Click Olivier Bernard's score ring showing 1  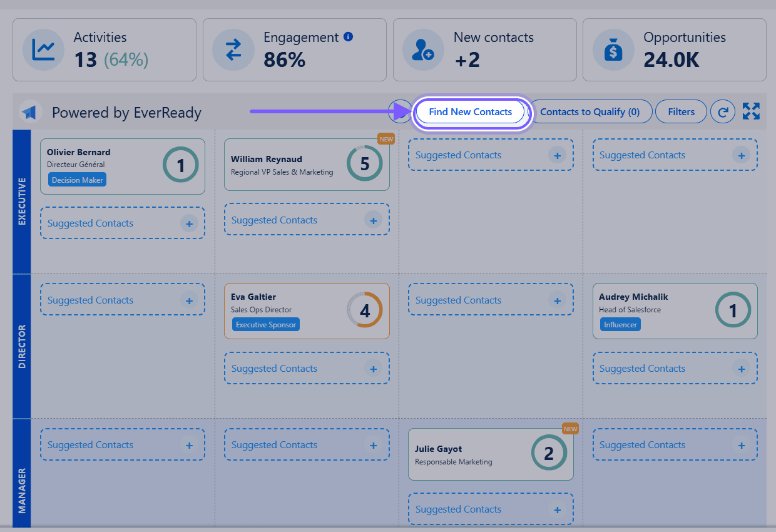181,166
